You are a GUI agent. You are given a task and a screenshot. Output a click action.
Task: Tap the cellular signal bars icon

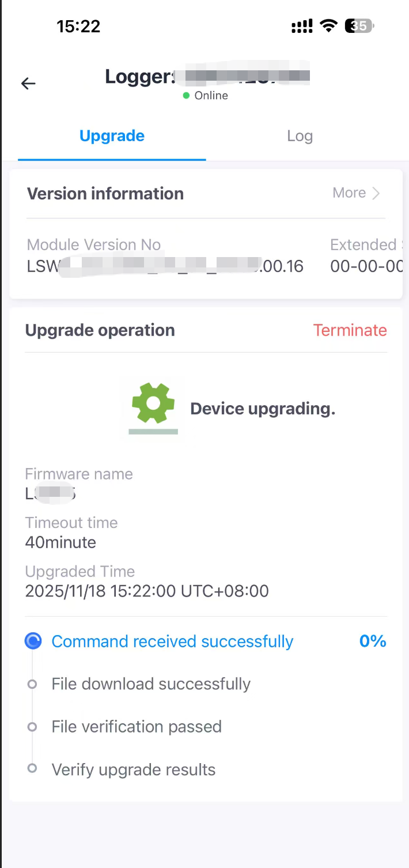click(x=302, y=26)
